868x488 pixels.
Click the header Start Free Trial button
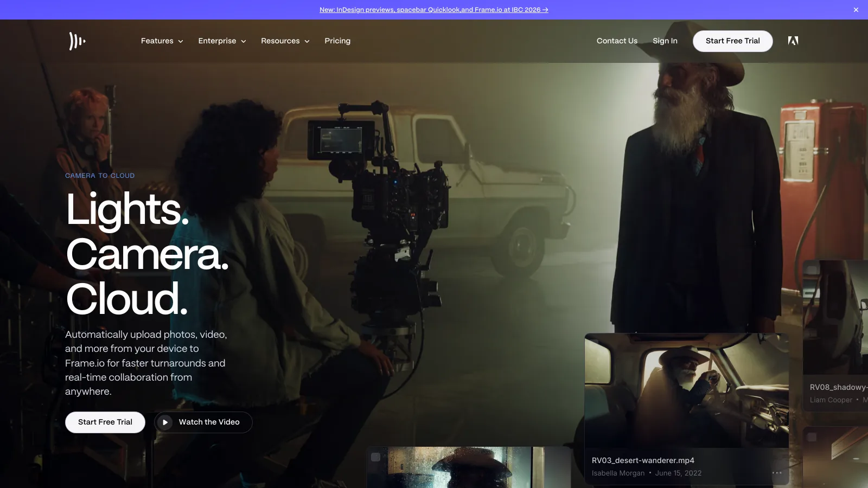pyautogui.click(x=733, y=41)
